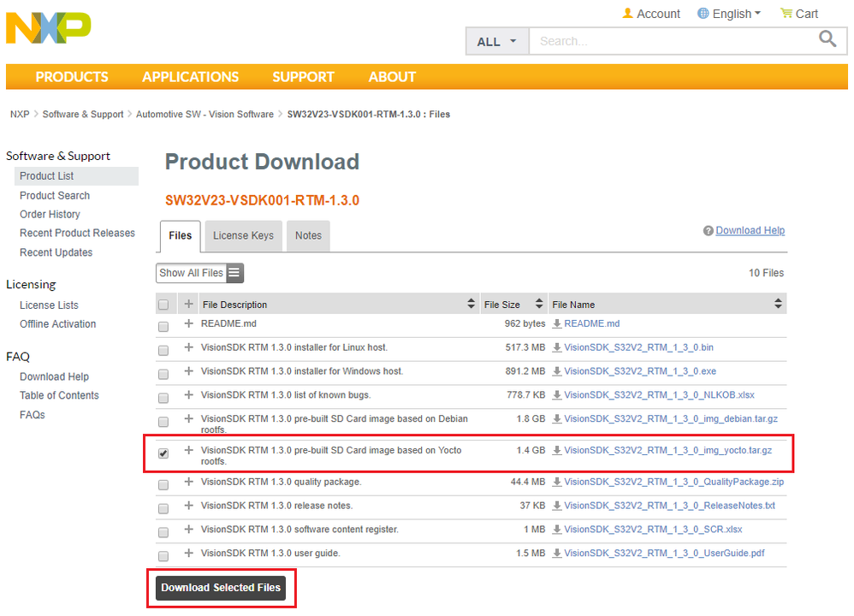854x616 pixels.
Task: Check the Linux host installer checkbox
Action: pyautogui.click(x=163, y=351)
